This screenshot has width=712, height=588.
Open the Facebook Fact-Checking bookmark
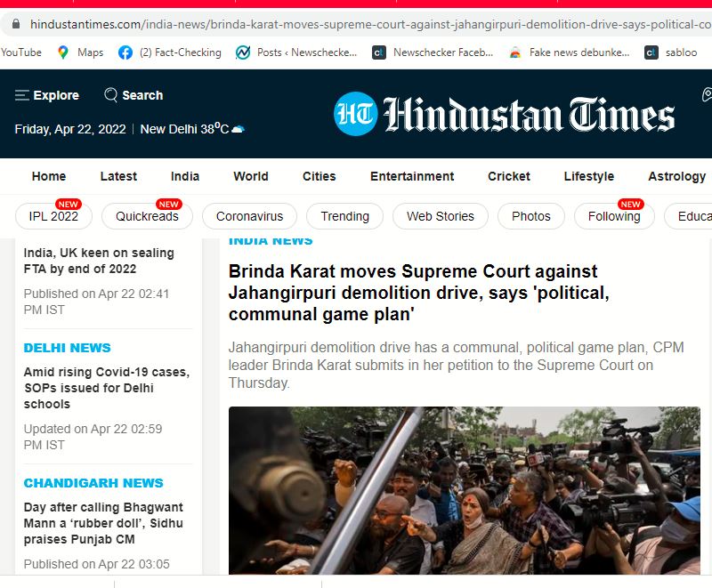[x=170, y=52]
